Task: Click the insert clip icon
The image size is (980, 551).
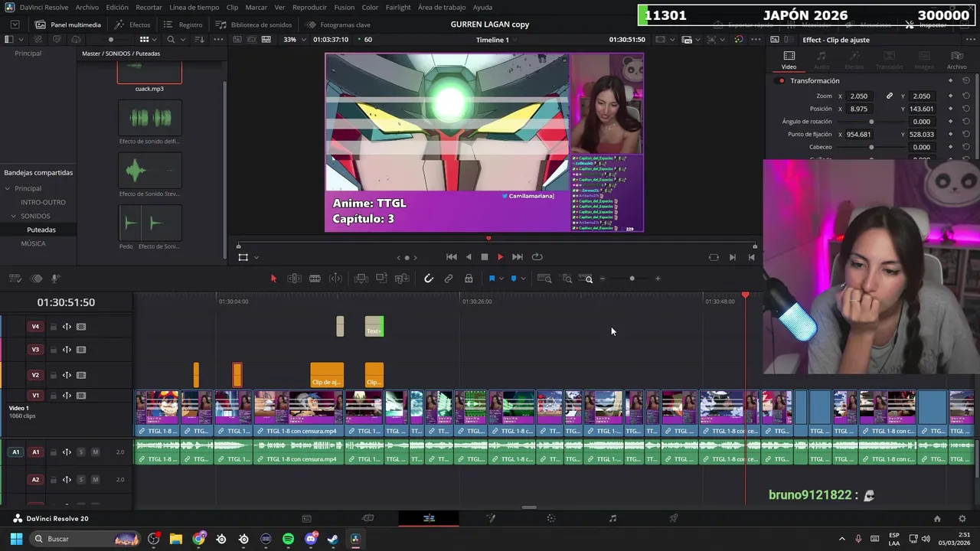Action: (x=361, y=279)
